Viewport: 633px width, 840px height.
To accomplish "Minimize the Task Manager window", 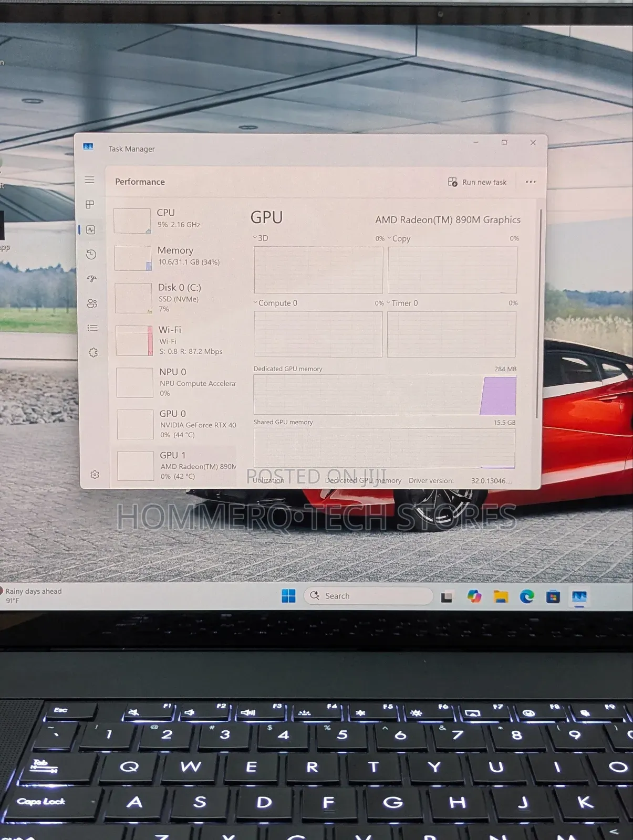I will 476,142.
